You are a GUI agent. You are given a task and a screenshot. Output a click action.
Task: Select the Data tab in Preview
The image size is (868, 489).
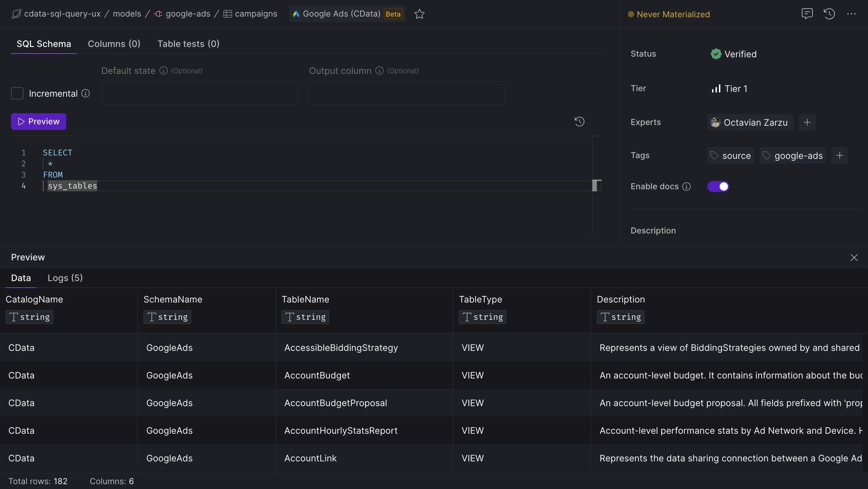[x=21, y=278]
